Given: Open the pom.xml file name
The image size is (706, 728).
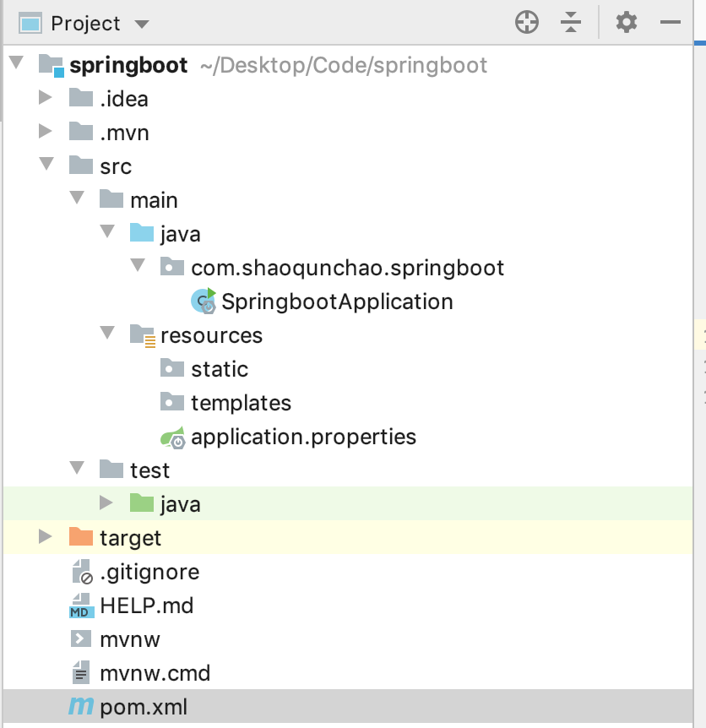Looking at the screenshot, I should tap(144, 708).
